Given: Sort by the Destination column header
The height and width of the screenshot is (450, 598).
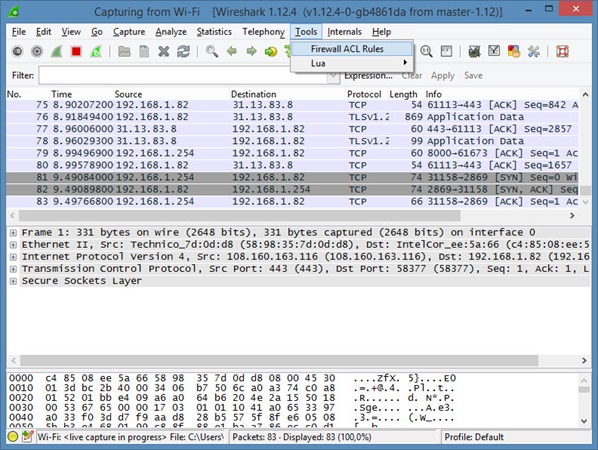Looking at the screenshot, I should [x=253, y=94].
